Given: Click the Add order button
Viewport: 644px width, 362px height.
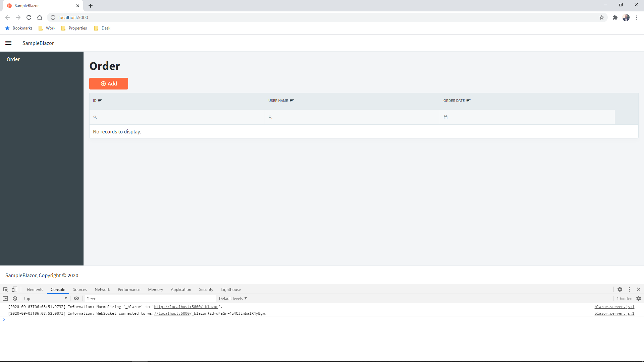Looking at the screenshot, I should (109, 83).
